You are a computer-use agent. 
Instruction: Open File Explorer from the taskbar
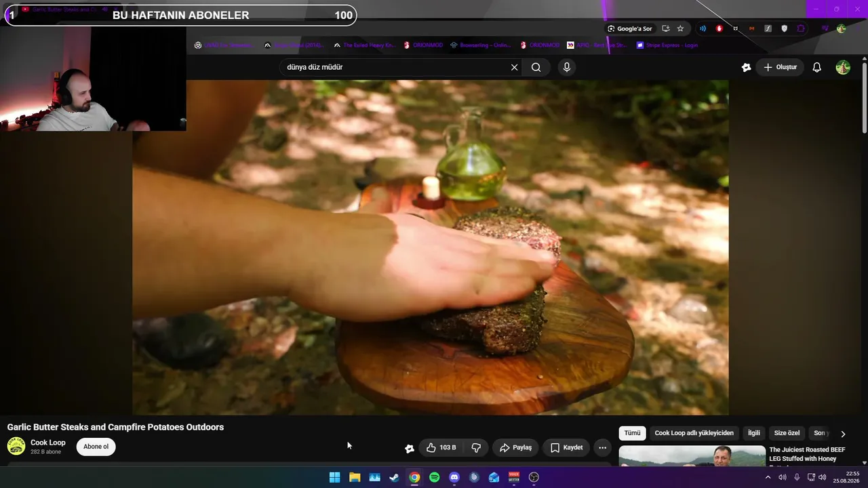[x=355, y=477]
